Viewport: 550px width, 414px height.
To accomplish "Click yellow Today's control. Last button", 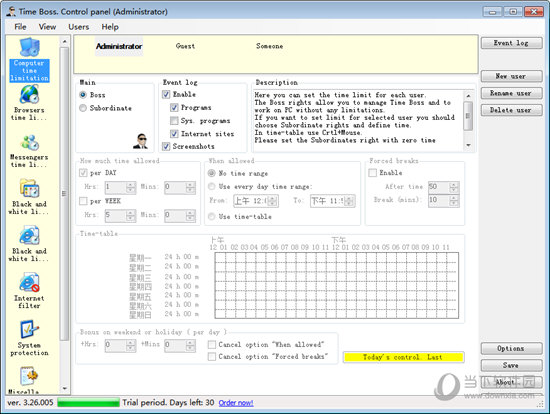I will (403, 357).
